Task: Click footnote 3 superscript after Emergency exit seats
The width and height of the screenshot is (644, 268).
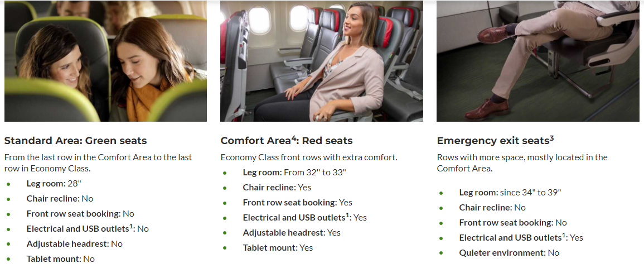Action: coord(551,138)
